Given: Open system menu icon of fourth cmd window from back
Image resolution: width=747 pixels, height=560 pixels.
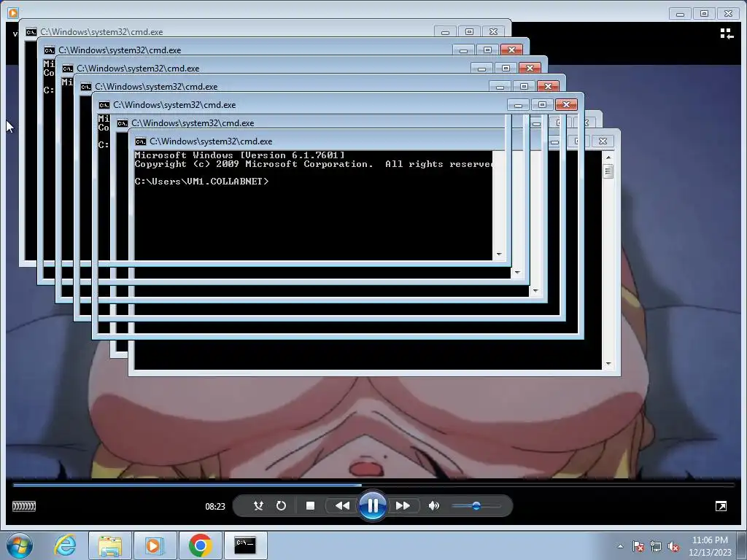Looking at the screenshot, I should (86, 87).
